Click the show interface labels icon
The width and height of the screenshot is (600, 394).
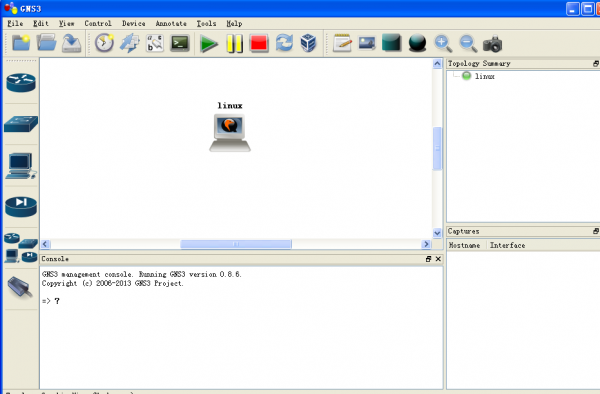tap(130, 43)
